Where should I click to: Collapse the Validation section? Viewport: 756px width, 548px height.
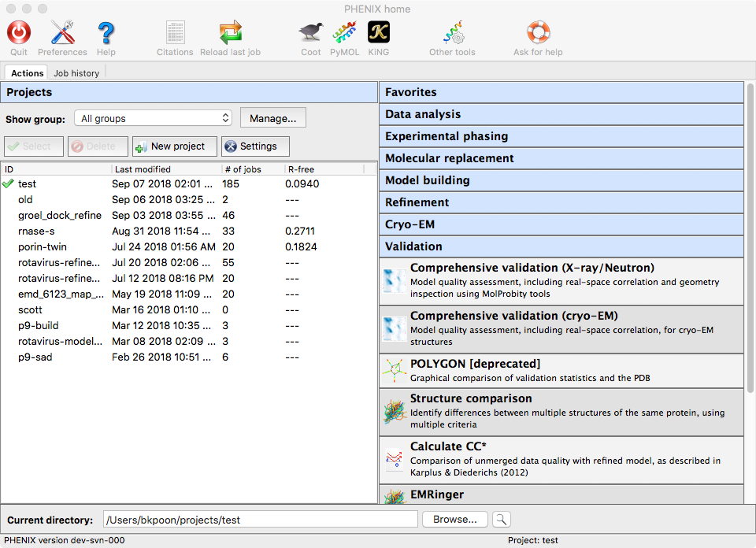pos(561,246)
